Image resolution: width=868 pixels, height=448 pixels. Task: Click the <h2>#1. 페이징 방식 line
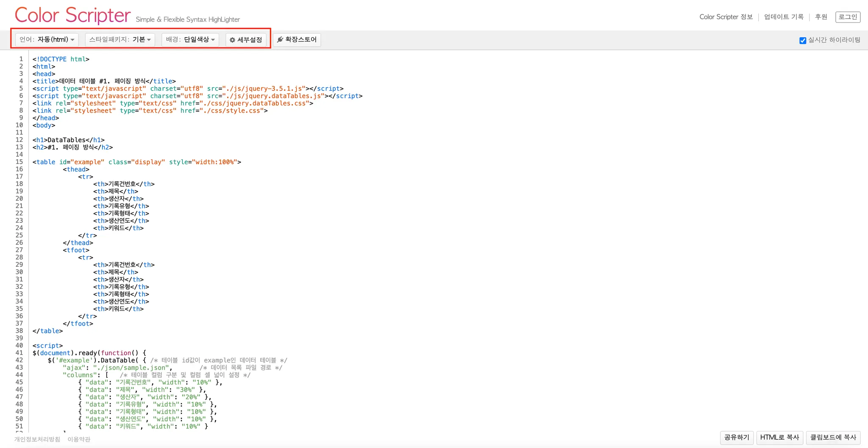tap(73, 147)
